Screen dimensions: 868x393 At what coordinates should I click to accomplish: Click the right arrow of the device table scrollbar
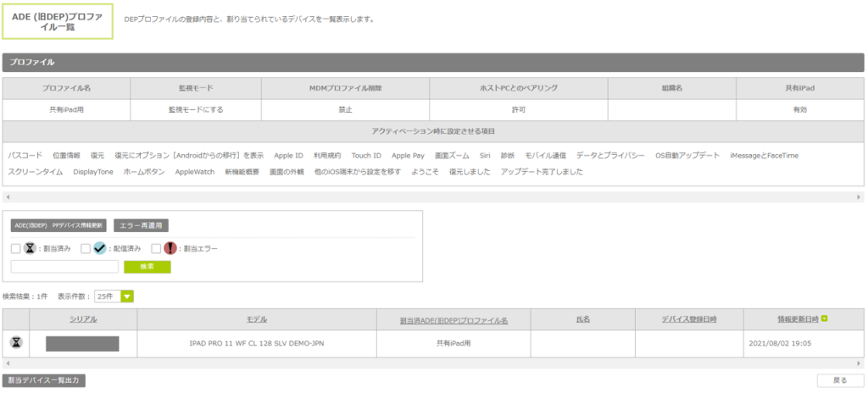click(x=860, y=363)
